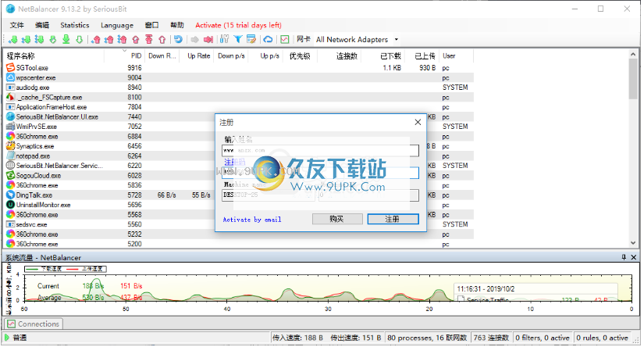Viewport: 644px width, 347px height.
Task: Click the green down arrow with two dots
Action: click(x=26, y=40)
